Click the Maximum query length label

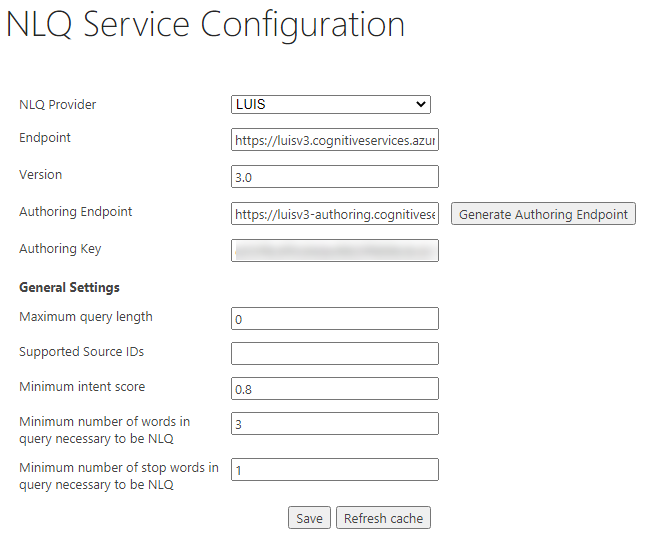click(86, 317)
